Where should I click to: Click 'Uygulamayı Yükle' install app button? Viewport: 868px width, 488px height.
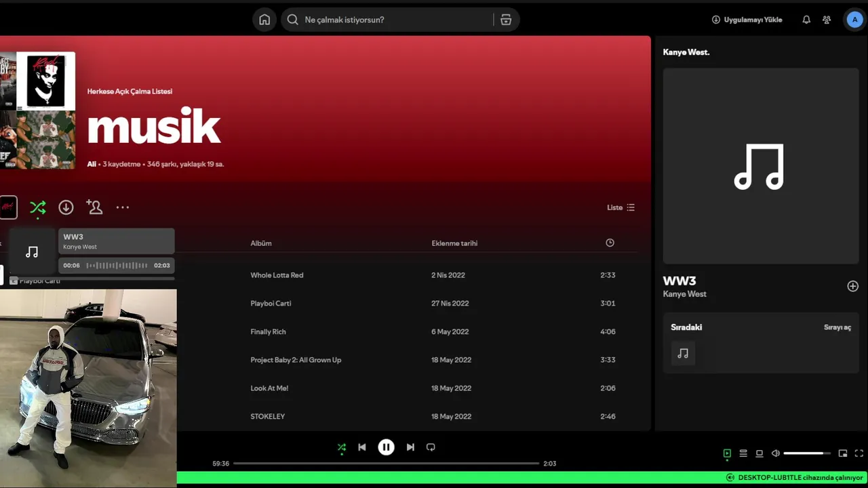(747, 20)
